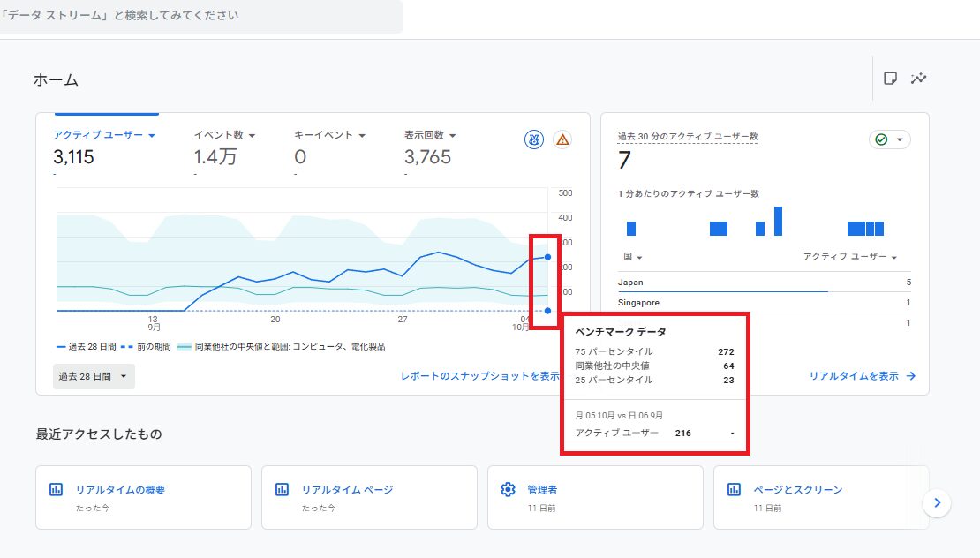This screenshot has height=558, width=980.
Task: Click the 過去 28 日間 legend entry
Action: 87,346
